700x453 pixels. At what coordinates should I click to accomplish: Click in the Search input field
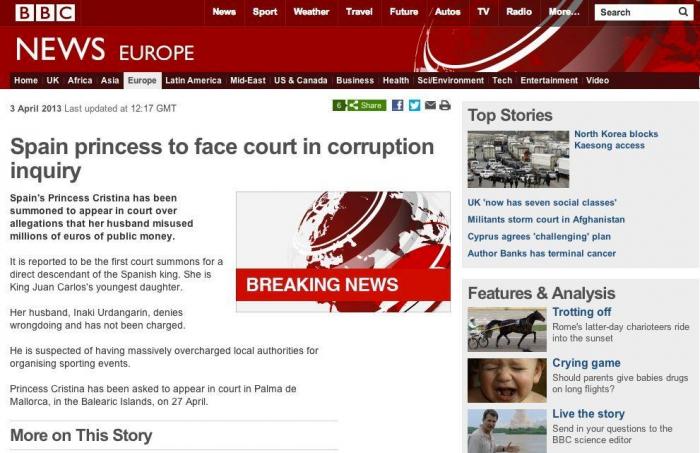click(x=636, y=12)
